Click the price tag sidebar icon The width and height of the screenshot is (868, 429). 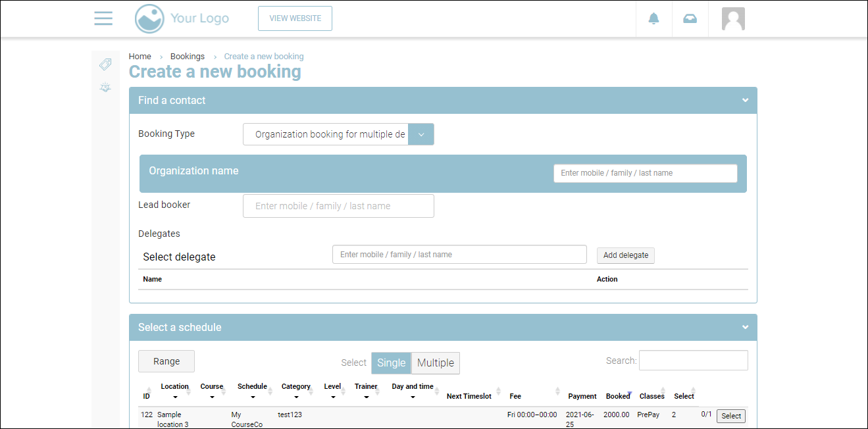click(105, 64)
